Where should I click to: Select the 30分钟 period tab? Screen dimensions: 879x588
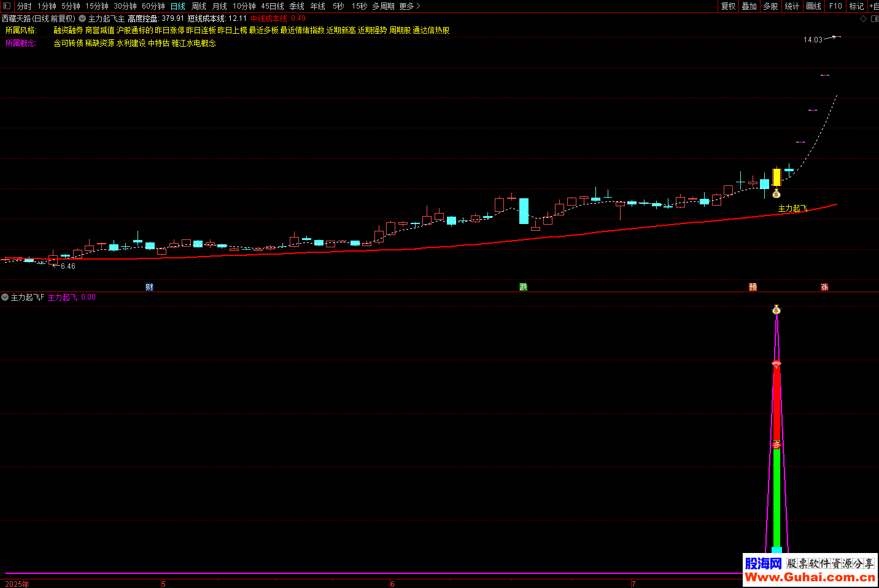[125, 6]
